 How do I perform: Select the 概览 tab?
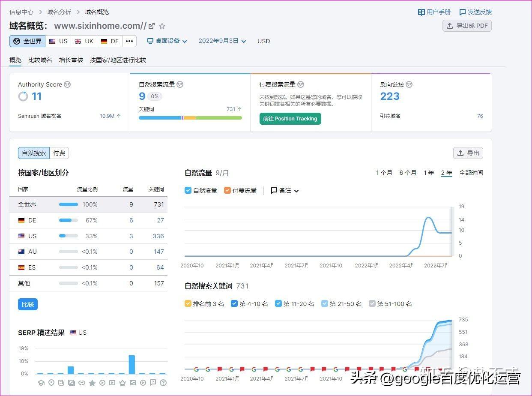15,60
